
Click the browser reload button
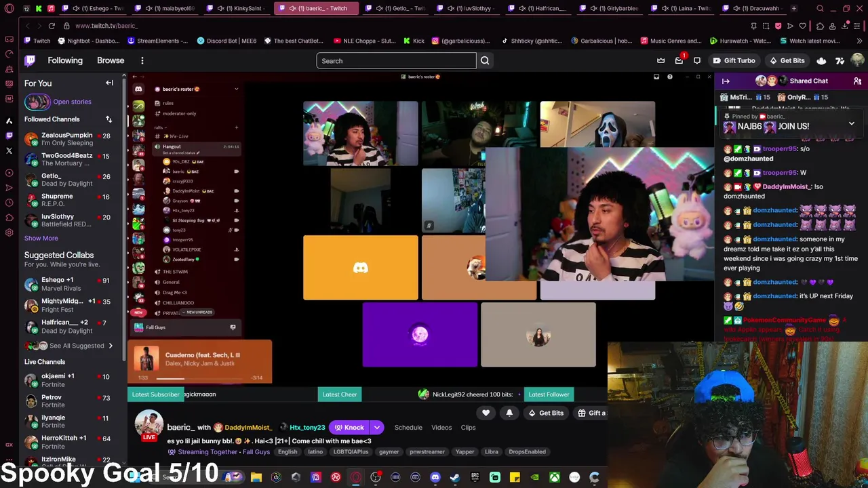point(52,26)
